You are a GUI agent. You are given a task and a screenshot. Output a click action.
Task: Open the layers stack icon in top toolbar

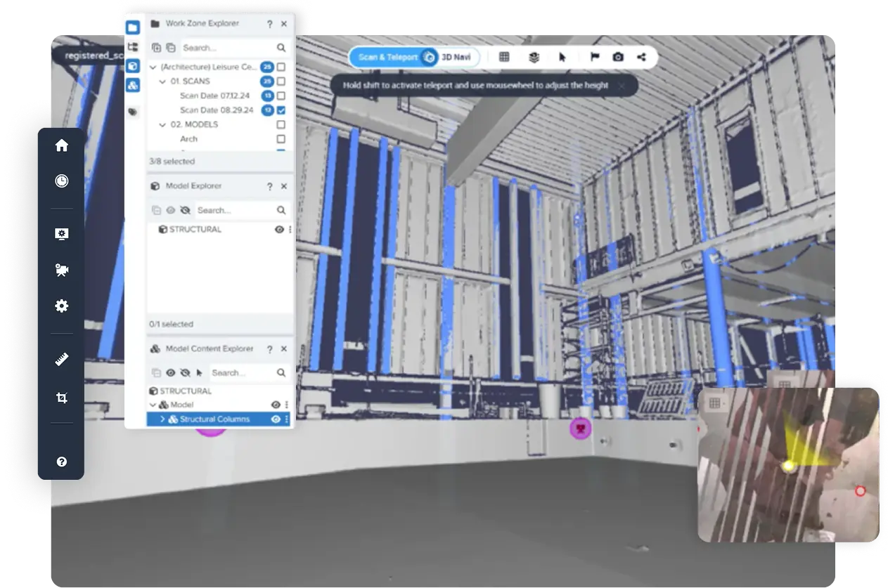pos(534,57)
